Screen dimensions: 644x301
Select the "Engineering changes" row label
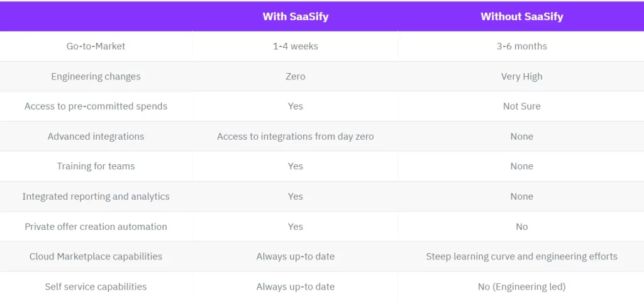(x=96, y=76)
